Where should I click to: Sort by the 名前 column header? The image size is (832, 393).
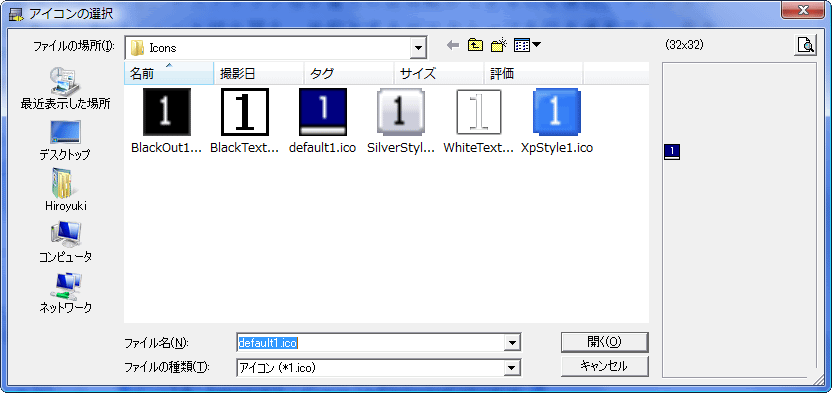169,74
